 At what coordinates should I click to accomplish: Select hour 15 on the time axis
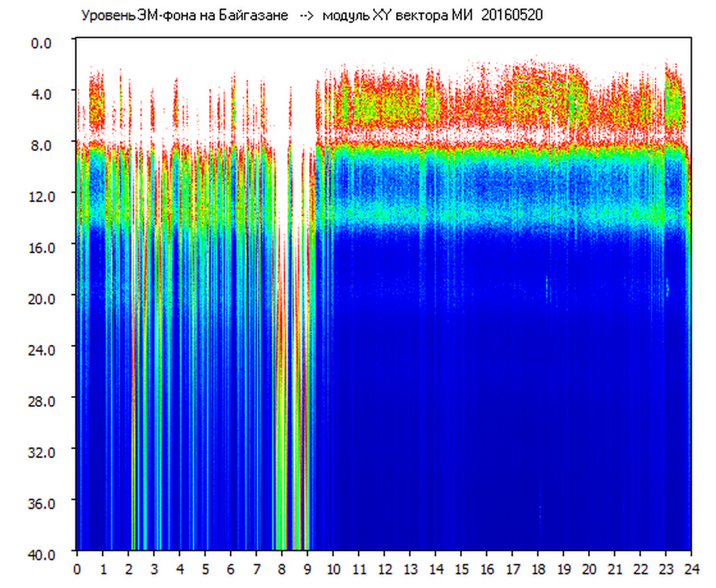coord(461,569)
